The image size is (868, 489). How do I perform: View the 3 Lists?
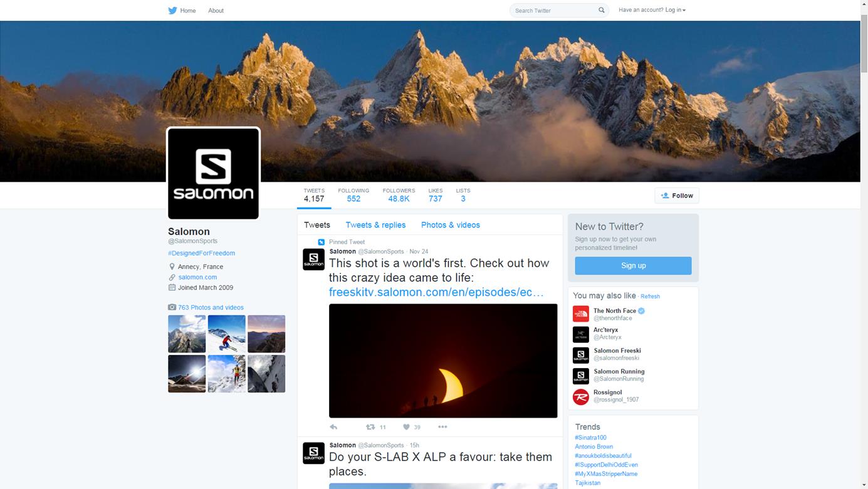click(463, 195)
